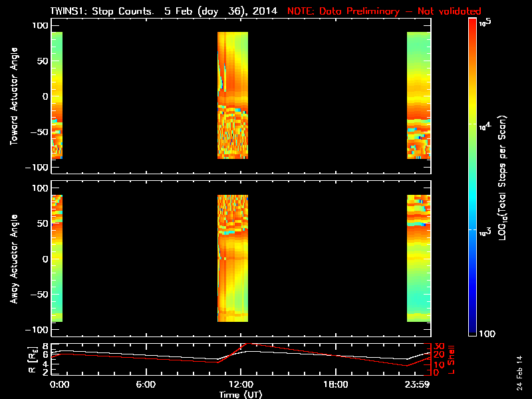Click the 'Time (UT)' x-axis label
The height and width of the screenshot is (399, 532).
click(x=241, y=394)
